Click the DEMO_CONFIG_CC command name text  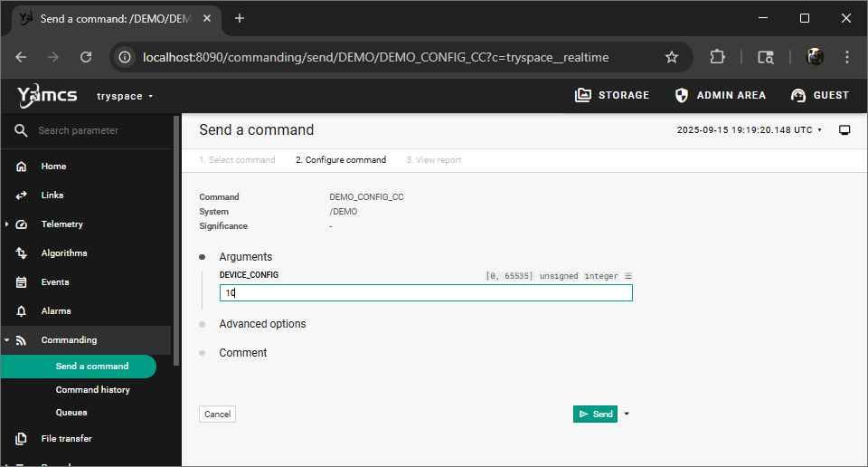[366, 196]
